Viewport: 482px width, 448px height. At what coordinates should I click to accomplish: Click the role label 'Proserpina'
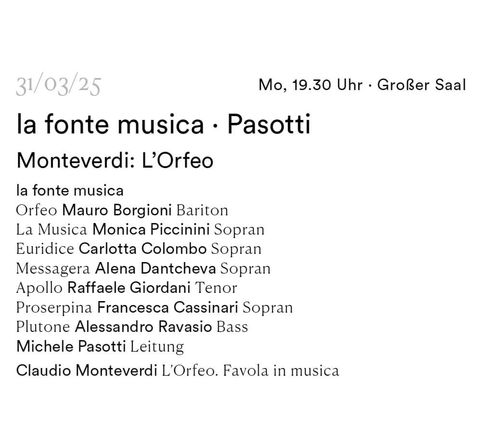point(54,308)
